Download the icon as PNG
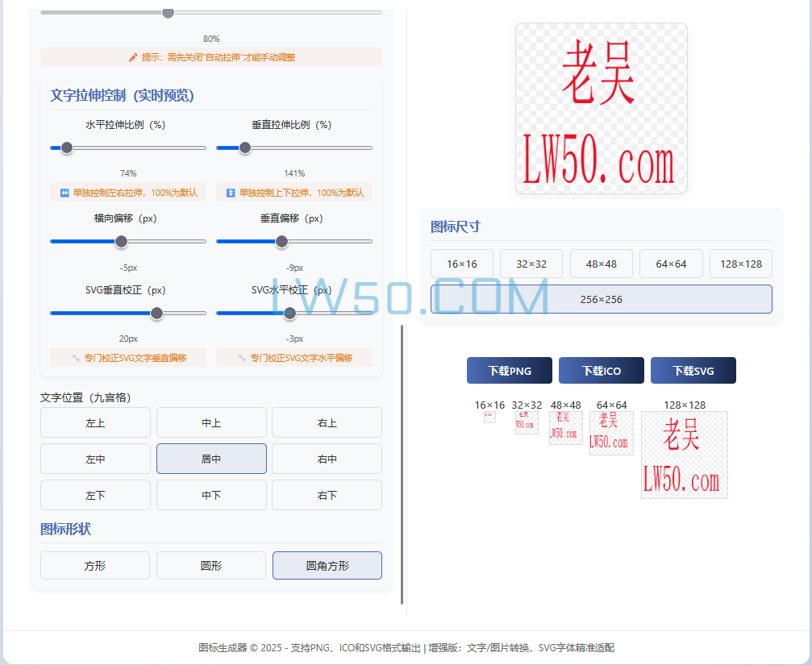 pyautogui.click(x=509, y=370)
